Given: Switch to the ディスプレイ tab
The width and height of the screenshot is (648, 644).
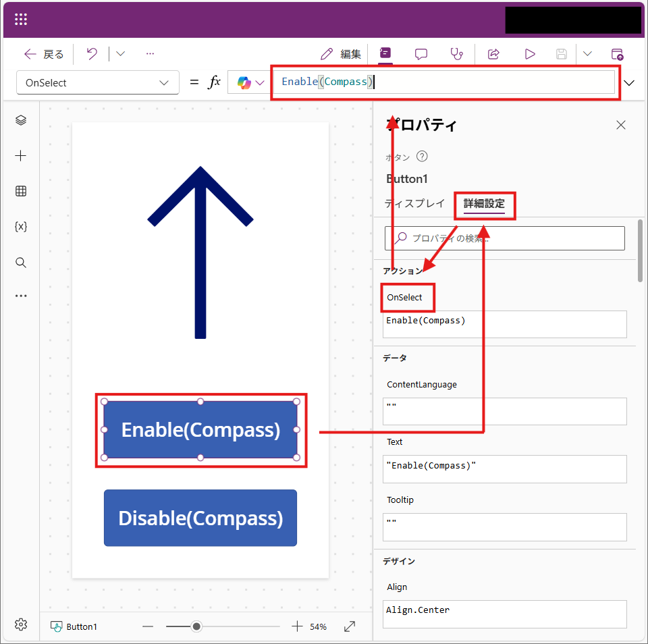Looking at the screenshot, I should pos(414,203).
